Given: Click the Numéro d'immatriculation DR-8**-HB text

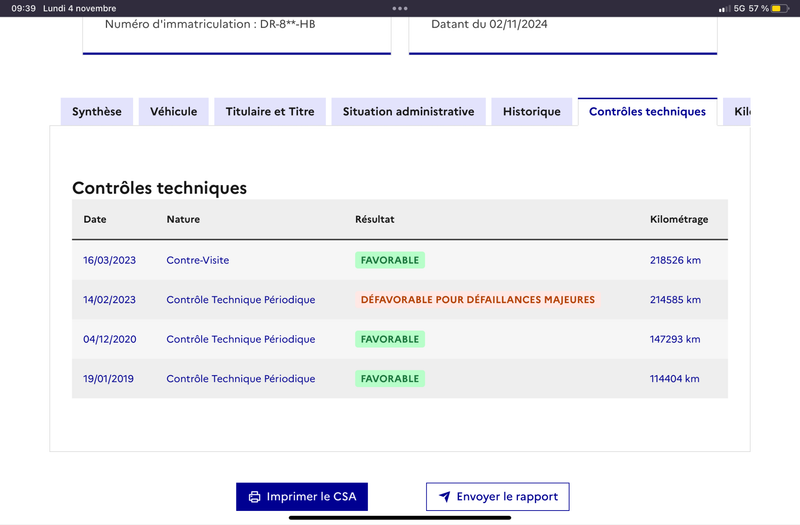Looking at the screenshot, I should 210,24.
